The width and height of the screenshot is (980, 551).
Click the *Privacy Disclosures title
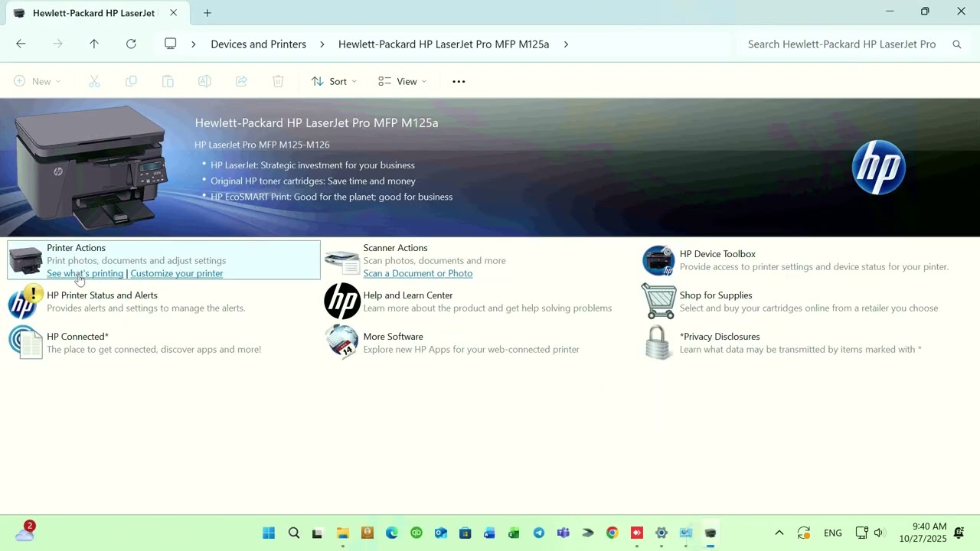(720, 337)
